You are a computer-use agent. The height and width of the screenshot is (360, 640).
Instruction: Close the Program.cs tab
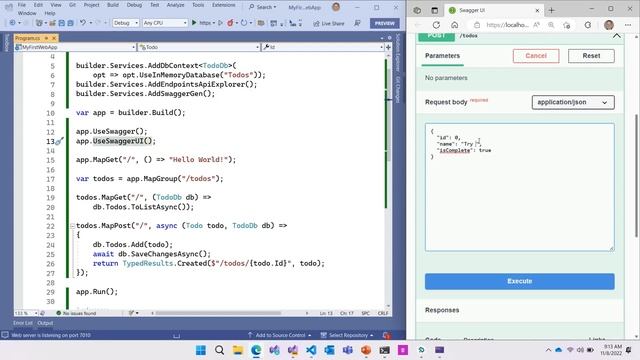tap(54, 38)
